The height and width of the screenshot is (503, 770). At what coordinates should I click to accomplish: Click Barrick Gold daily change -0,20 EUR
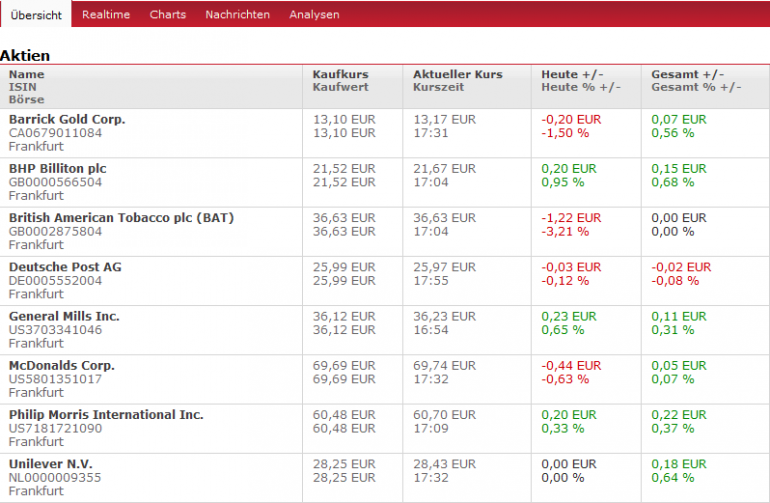pos(571,119)
